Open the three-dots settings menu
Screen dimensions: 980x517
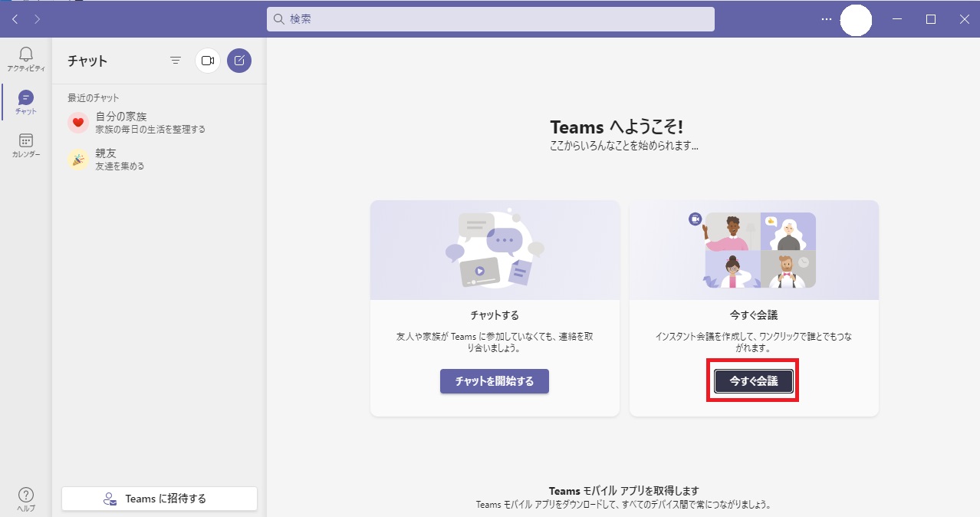click(826, 19)
